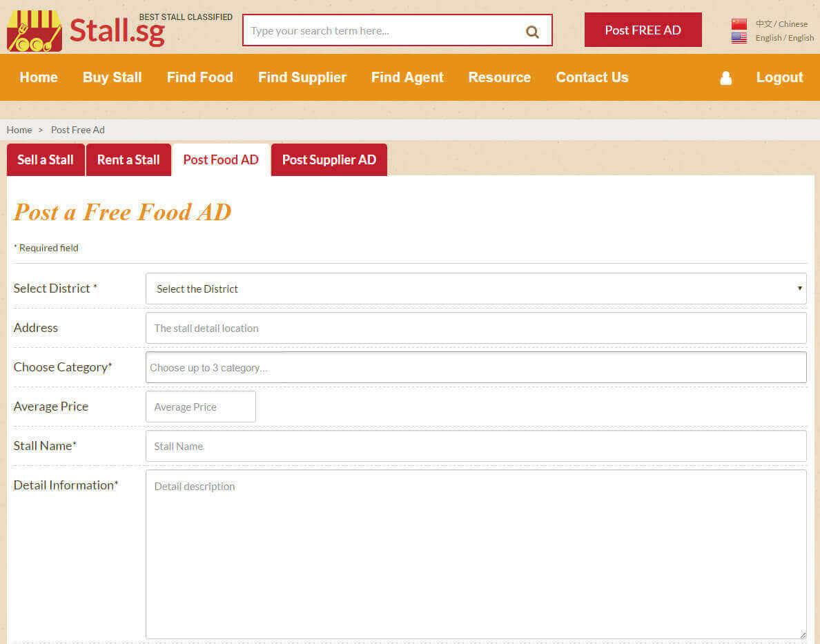This screenshot has height=644, width=820.
Task: Focus the Address input field
Action: [x=476, y=328]
